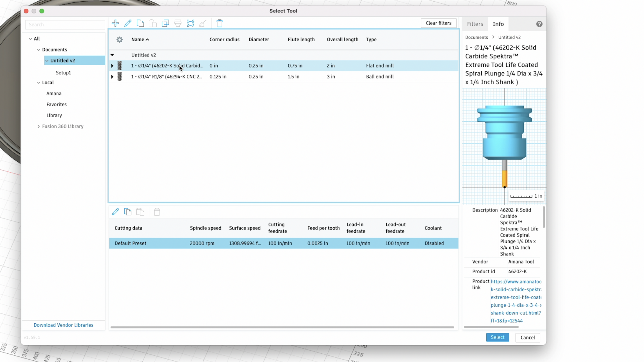The width and height of the screenshot is (644, 362).
Task: Open Download Vendor Libraries link
Action: point(63,325)
